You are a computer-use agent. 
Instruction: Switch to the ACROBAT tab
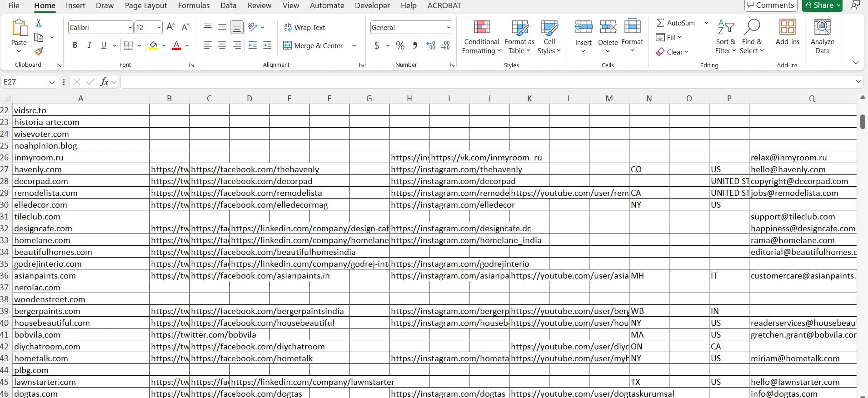(444, 5)
